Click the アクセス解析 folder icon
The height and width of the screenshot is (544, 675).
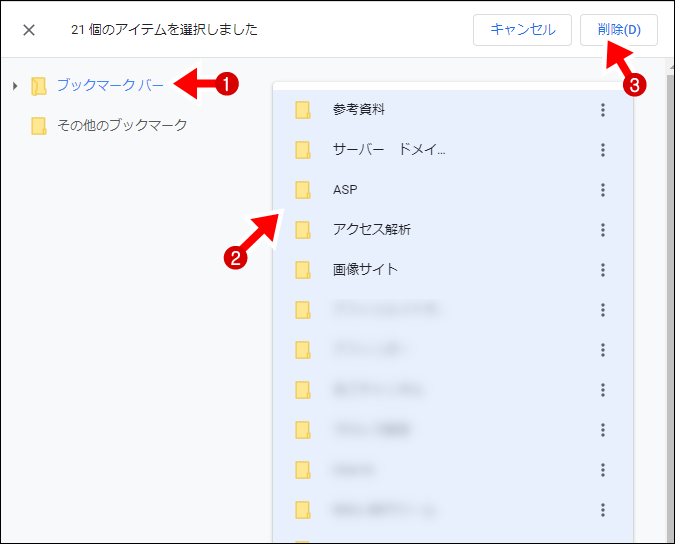click(303, 230)
